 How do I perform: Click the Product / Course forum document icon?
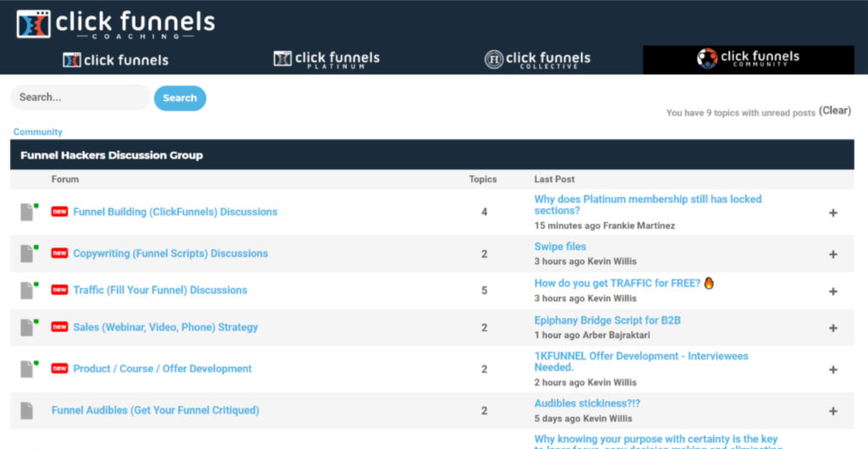click(x=28, y=369)
